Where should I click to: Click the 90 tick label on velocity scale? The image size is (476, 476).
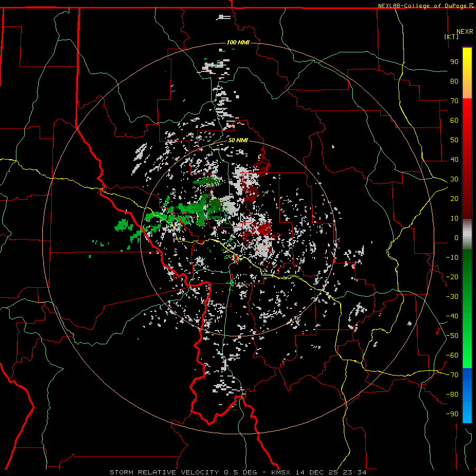[x=454, y=62]
